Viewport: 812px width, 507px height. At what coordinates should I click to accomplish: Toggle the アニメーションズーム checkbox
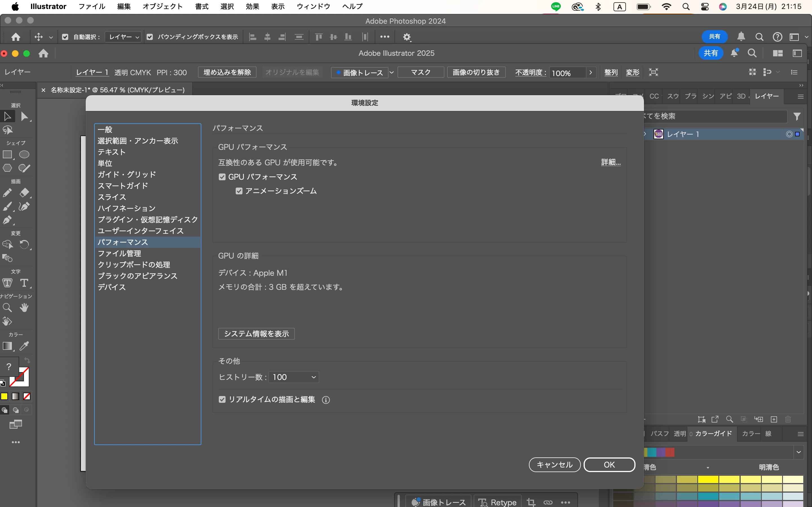[239, 191]
